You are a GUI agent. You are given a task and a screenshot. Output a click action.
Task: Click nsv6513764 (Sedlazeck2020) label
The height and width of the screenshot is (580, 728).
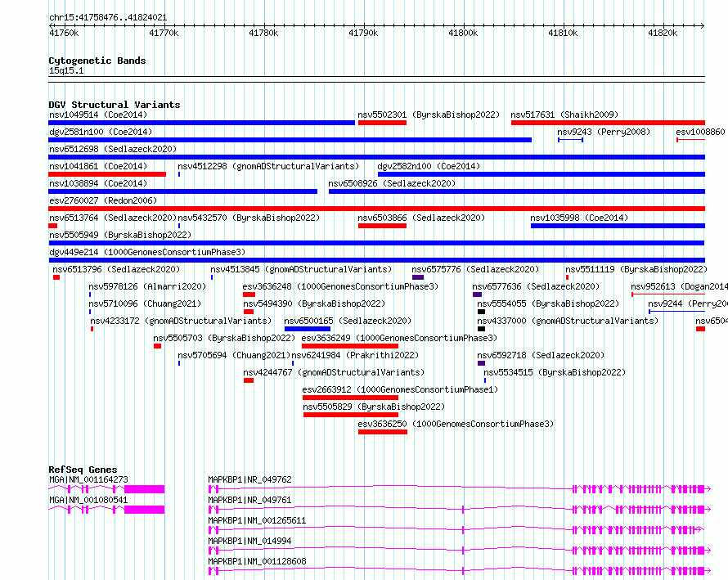click(x=113, y=218)
